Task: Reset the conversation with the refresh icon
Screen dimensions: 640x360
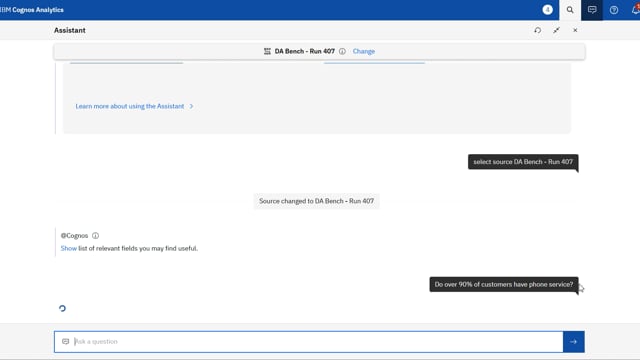Action: pyautogui.click(x=538, y=30)
